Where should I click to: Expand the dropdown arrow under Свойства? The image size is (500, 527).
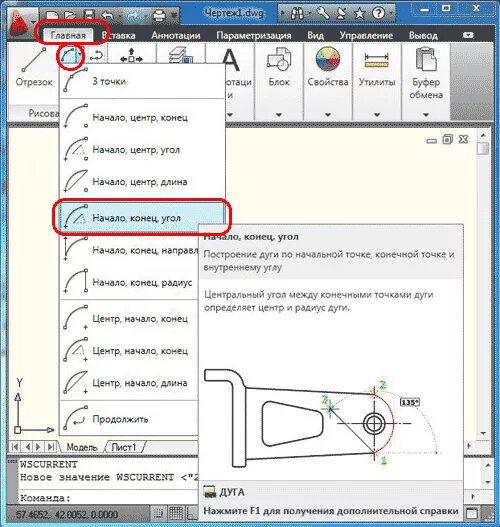pos(328,115)
